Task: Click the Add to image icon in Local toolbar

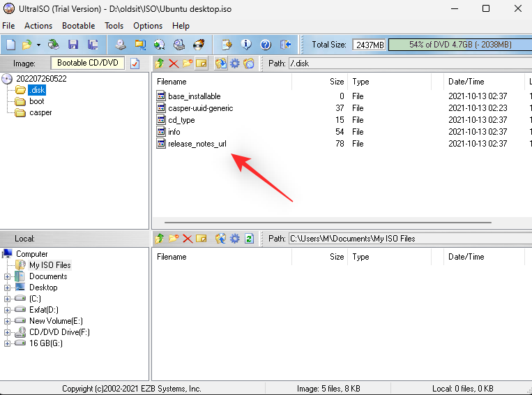Action: tap(220, 239)
